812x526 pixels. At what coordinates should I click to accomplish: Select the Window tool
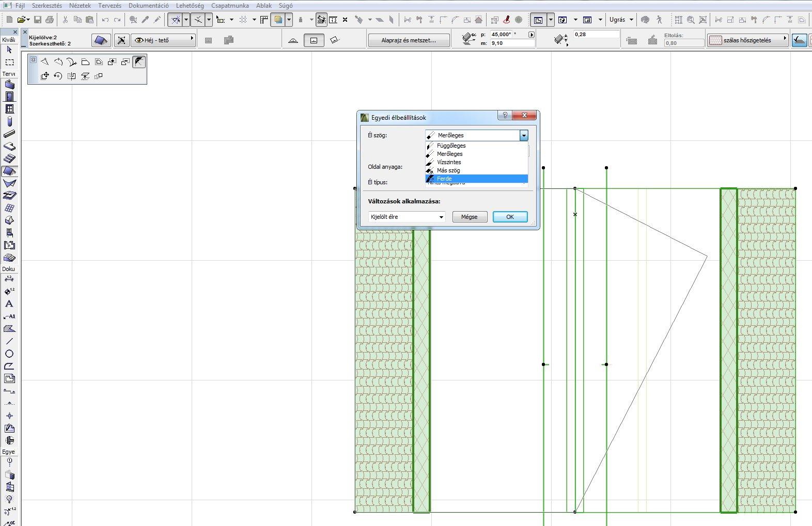tap(9, 109)
